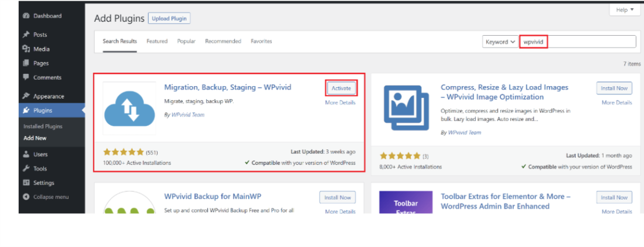The height and width of the screenshot is (247, 644).
Task: Switch to the Favorites tab
Action: (261, 42)
